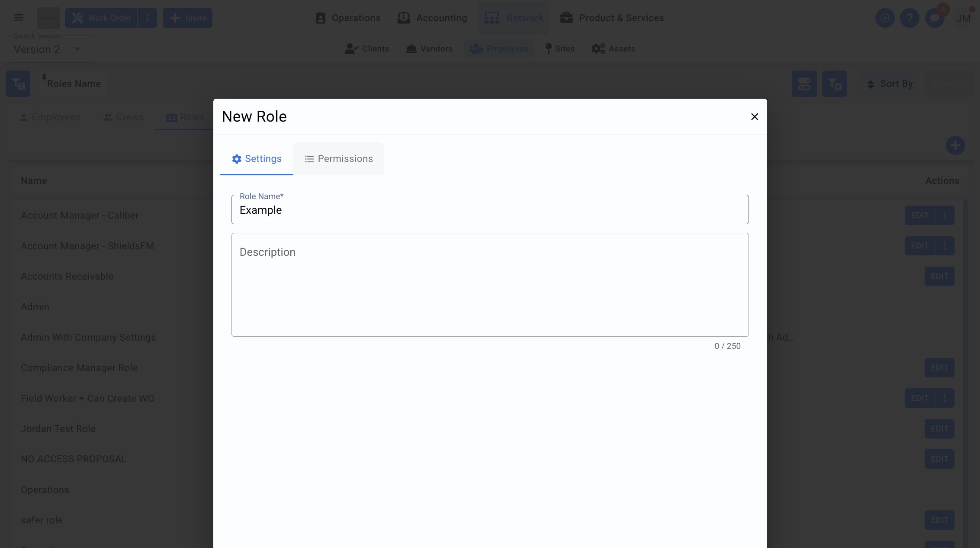Open the hamburger navigation menu
This screenshot has height=548, width=980.
click(18, 18)
